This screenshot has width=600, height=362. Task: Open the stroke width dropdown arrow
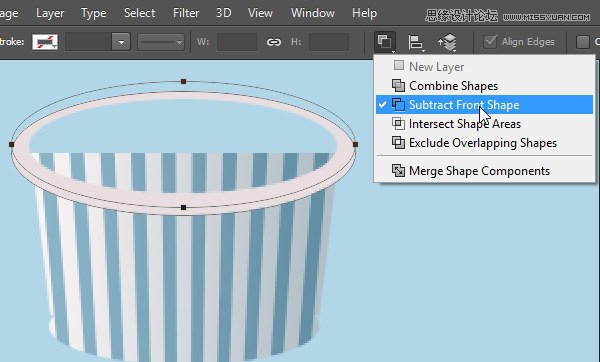(121, 42)
